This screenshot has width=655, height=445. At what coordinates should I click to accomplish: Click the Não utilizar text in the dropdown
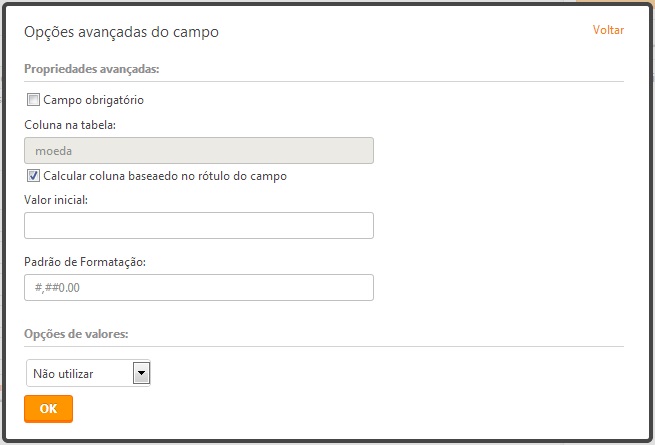[x=63, y=374]
